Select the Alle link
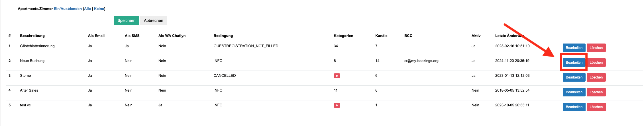This screenshot has width=644, height=126. pos(87,9)
